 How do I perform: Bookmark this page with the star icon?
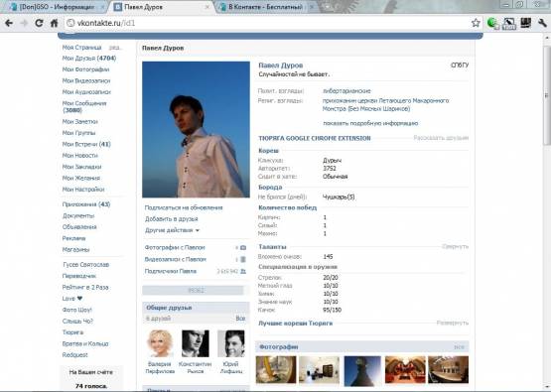click(x=476, y=23)
